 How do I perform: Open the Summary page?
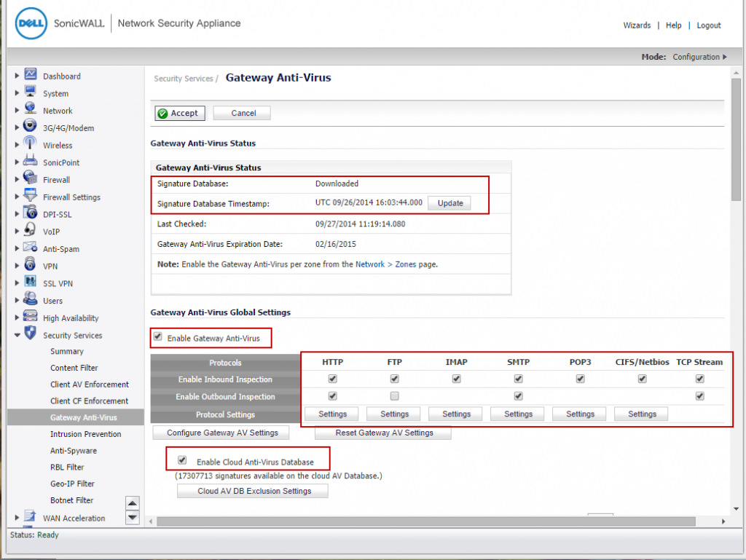pos(67,351)
